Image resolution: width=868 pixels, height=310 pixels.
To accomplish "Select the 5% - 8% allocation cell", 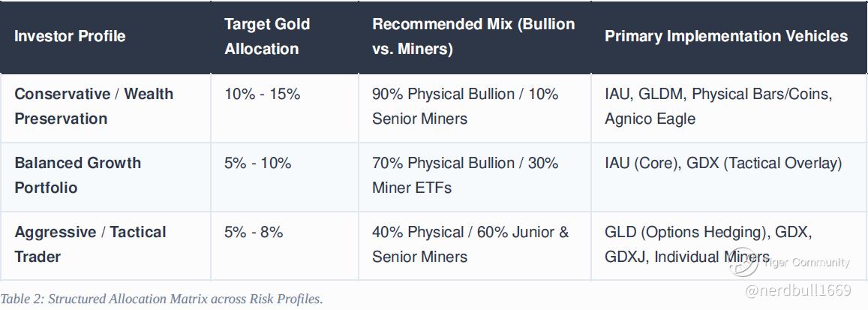I will click(x=284, y=245).
